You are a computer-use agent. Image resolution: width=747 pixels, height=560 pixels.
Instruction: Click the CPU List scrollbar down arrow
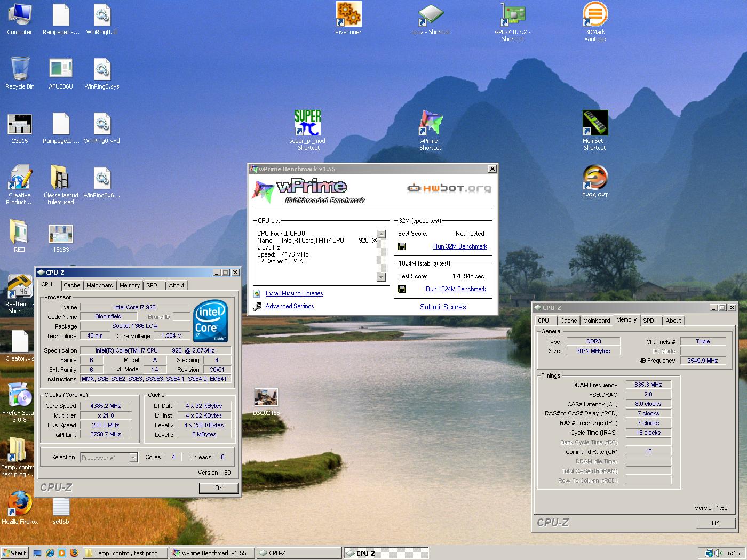click(x=381, y=277)
